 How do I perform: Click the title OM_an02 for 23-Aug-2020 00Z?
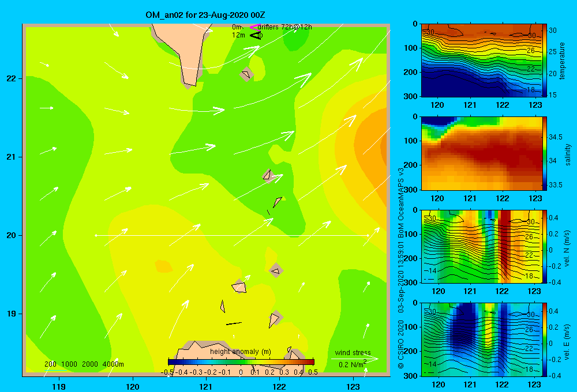(x=205, y=15)
